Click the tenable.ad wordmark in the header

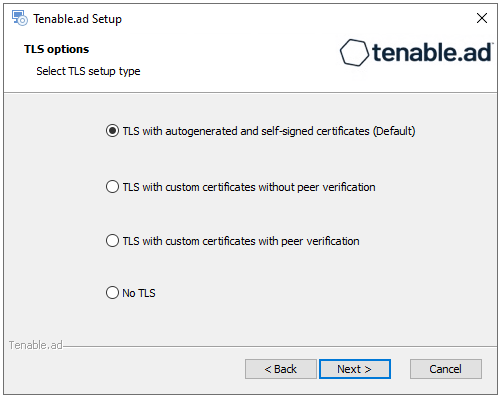click(432, 52)
